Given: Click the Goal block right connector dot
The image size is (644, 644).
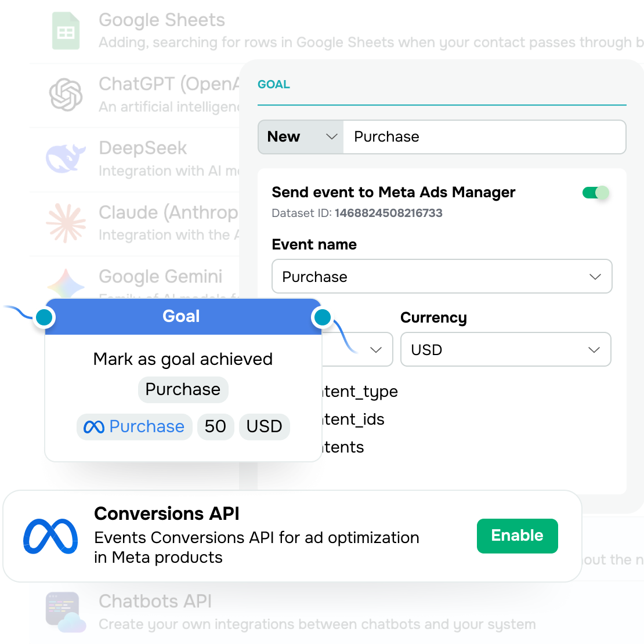Looking at the screenshot, I should tap(323, 317).
